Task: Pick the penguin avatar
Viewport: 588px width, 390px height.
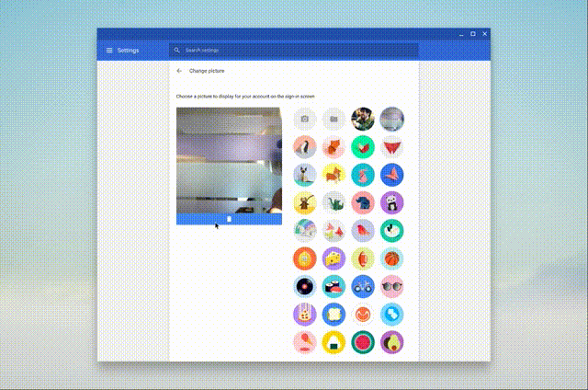Action: [x=305, y=146]
